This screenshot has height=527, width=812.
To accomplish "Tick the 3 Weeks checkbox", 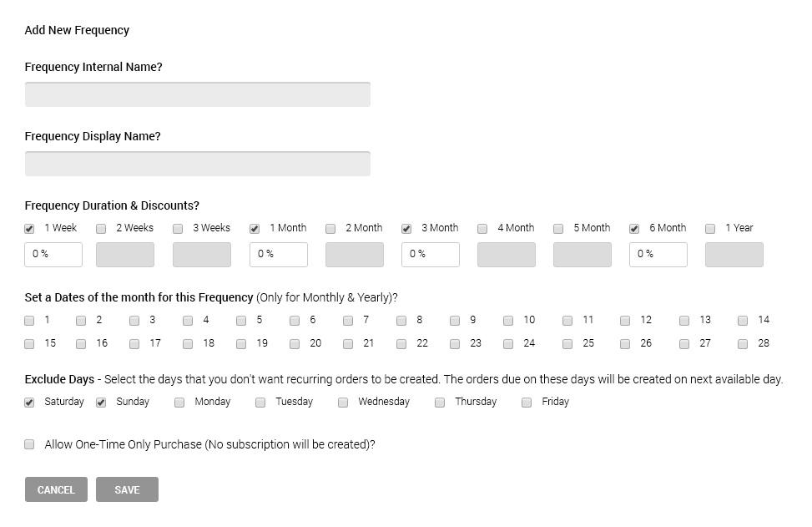I will coord(178,228).
